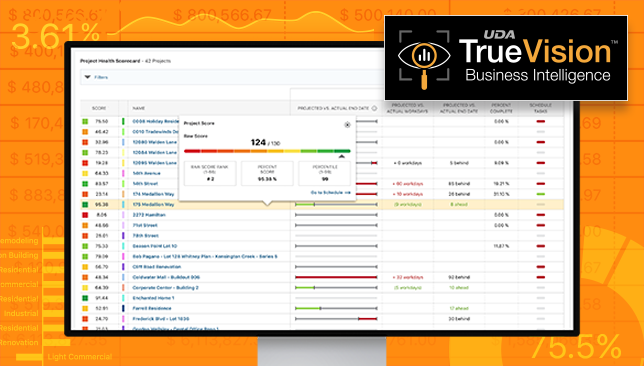The height and width of the screenshot is (366, 644).
Task: Open the 175 Medallion Way project
Action: [153, 204]
